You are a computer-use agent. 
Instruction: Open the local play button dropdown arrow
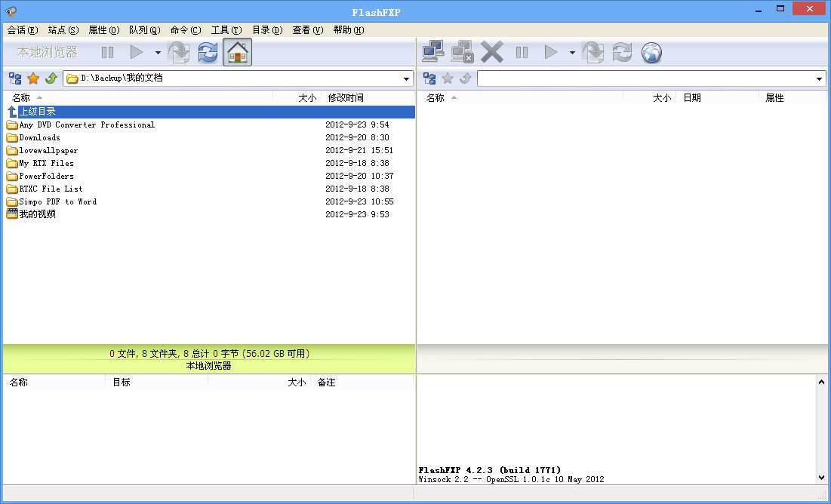(x=158, y=53)
